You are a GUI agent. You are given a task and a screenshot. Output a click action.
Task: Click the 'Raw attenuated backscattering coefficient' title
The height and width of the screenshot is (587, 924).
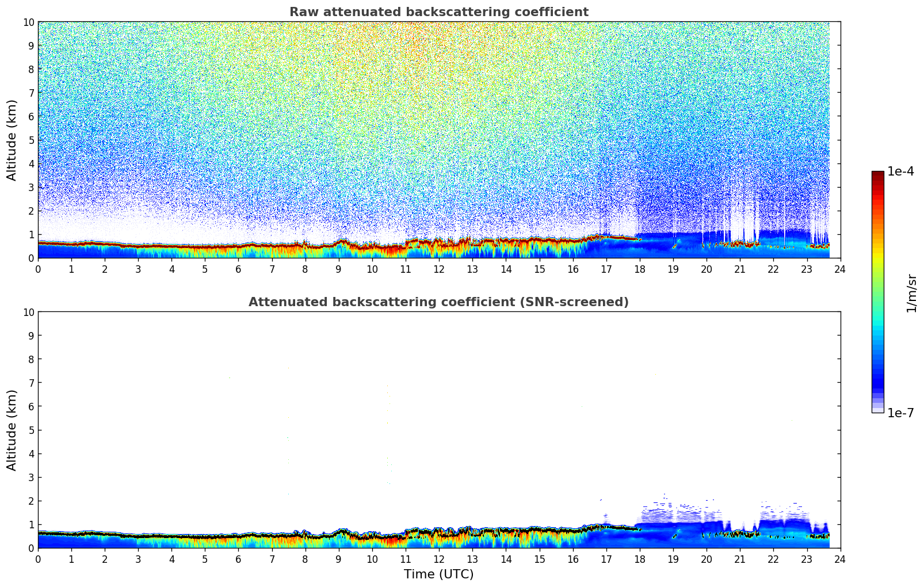(438, 12)
